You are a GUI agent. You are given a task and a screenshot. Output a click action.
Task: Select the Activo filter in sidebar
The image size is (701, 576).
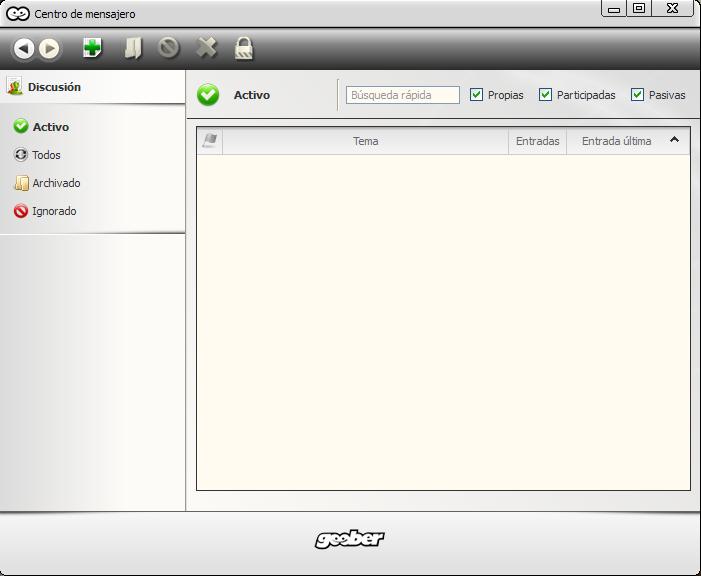click(x=42, y=127)
